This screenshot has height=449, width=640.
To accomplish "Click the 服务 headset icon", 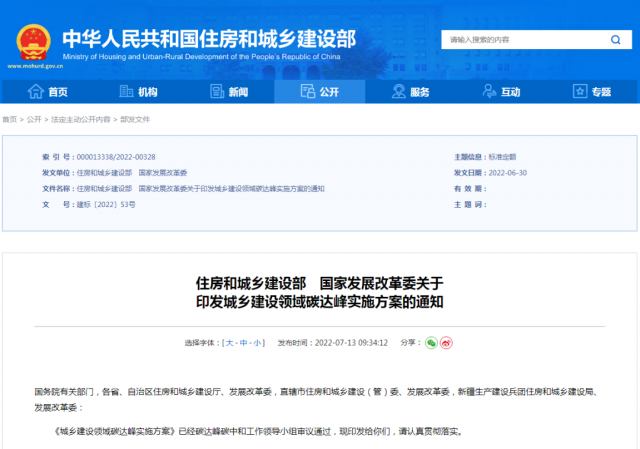I will 397,92.
